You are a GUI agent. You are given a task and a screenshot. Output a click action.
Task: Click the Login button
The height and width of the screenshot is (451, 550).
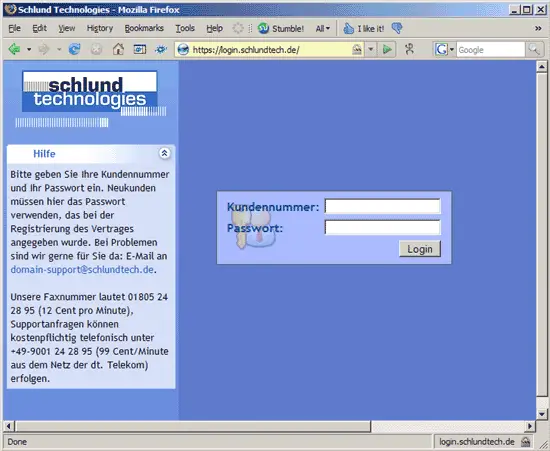coord(420,249)
